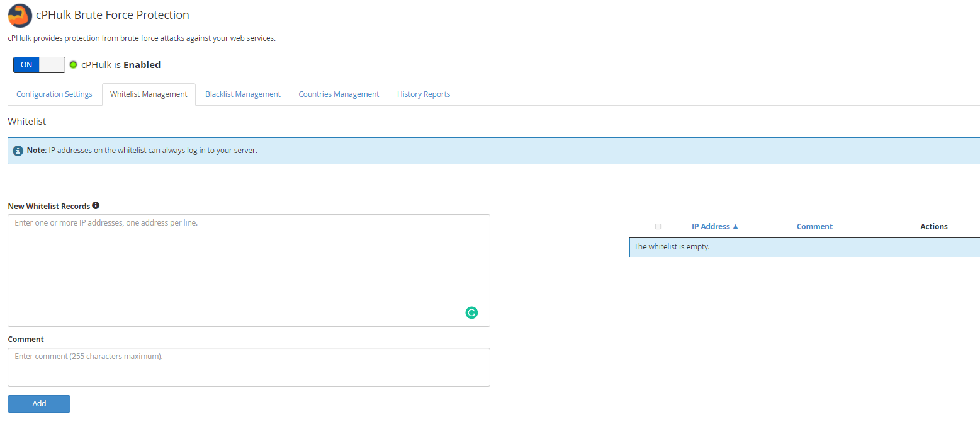Click the 'The whitelist is empty.' row
Image resolution: width=980 pixels, height=434 pixels.
point(804,247)
